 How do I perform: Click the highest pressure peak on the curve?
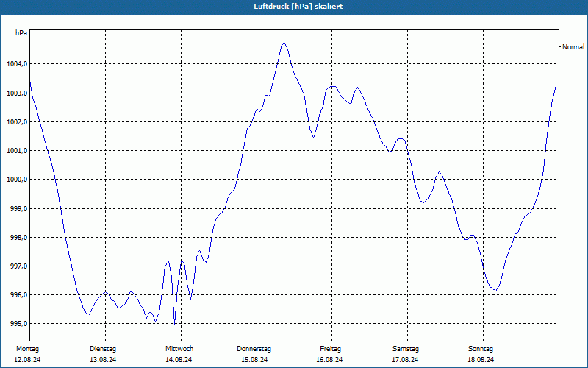click(x=284, y=44)
